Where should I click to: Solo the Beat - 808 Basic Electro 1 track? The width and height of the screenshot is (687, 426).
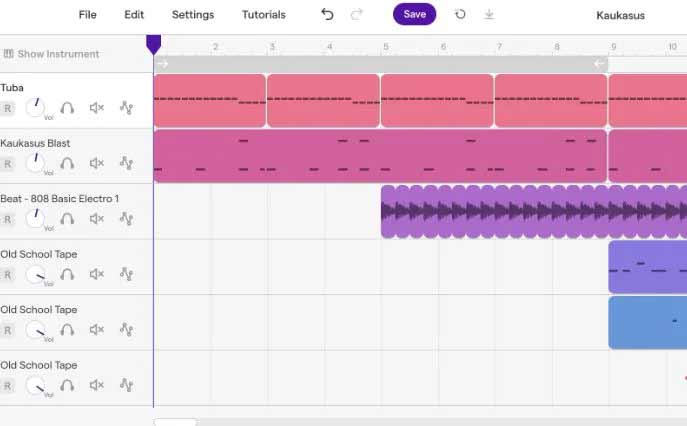[x=67, y=219]
